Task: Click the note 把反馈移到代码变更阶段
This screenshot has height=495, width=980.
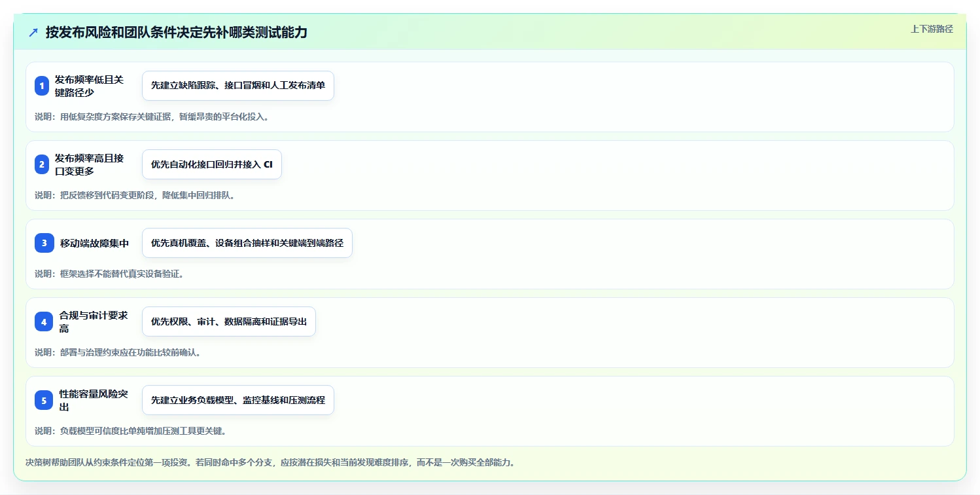Action: point(135,195)
